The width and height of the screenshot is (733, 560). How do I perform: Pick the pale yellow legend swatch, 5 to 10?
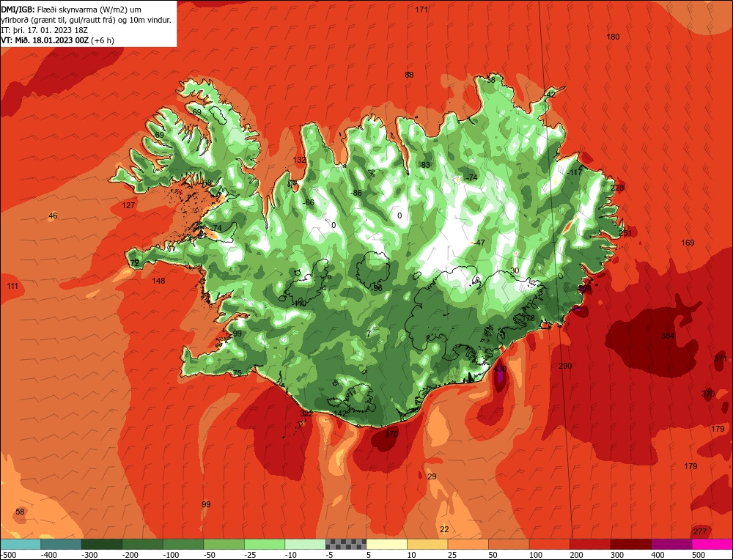click(x=386, y=544)
